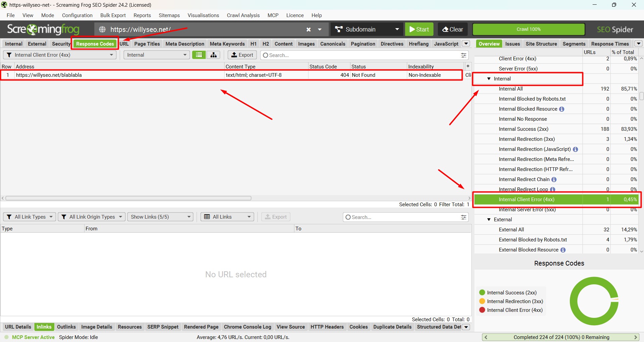Click the Crawl 100% progress bar

[528, 30]
